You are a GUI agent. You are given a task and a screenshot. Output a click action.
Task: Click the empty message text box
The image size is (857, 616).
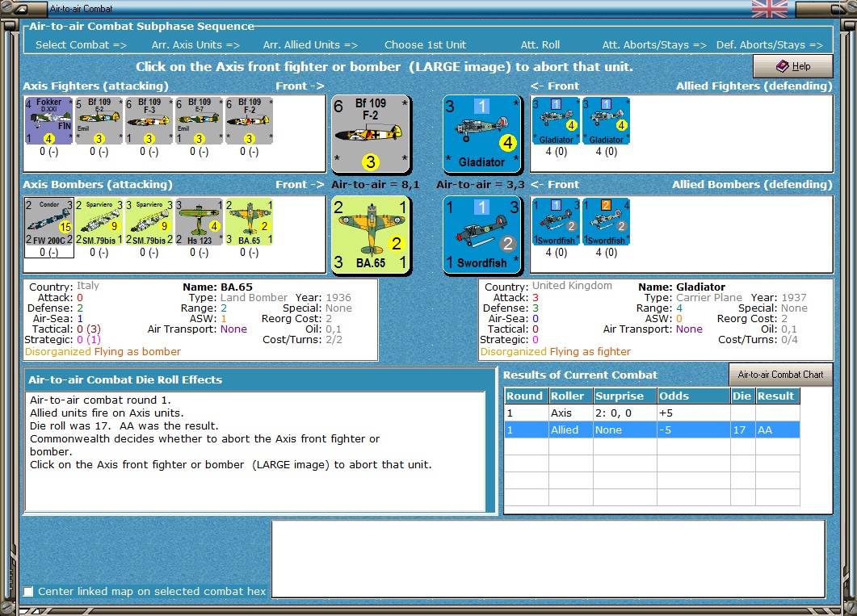point(548,559)
